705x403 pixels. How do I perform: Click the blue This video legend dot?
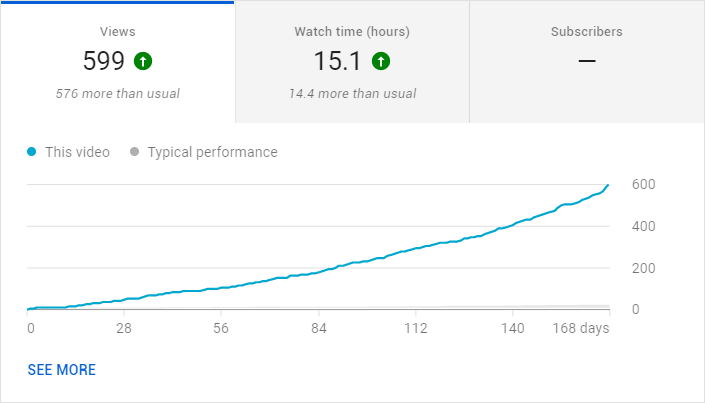point(31,152)
